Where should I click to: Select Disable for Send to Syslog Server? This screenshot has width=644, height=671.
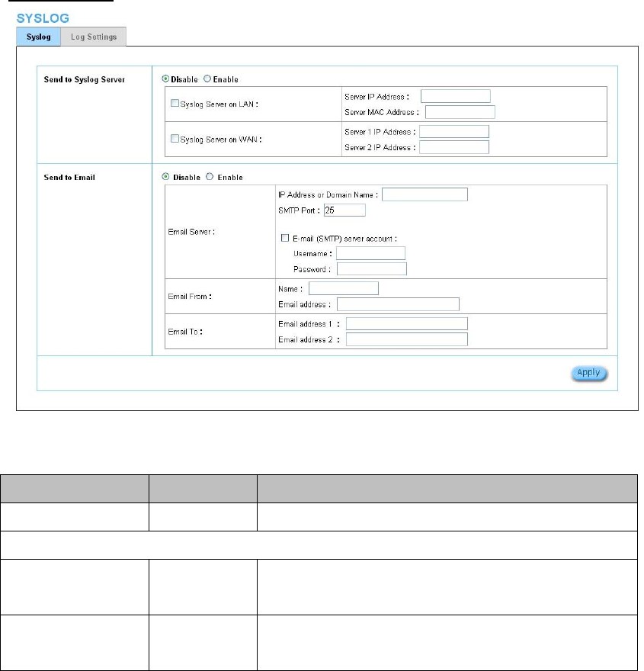[x=165, y=79]
